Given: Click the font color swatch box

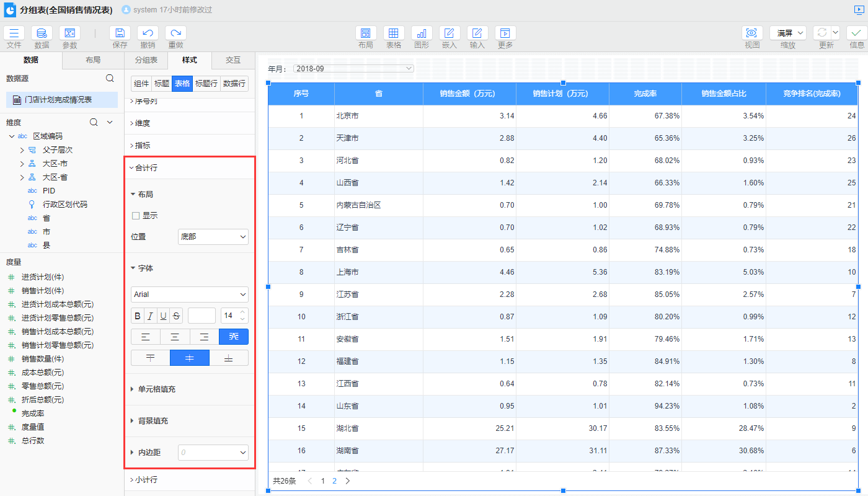Looking at the screenshot, I should [201, 316].
